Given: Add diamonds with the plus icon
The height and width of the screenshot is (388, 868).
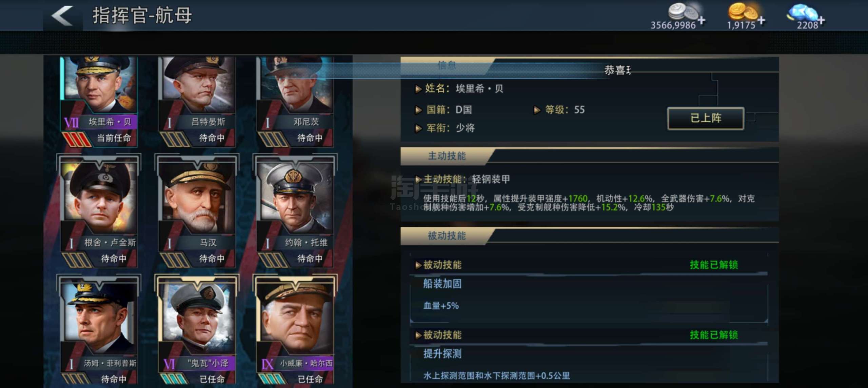Looking at the screenshot, I should [x=821, y=20].
